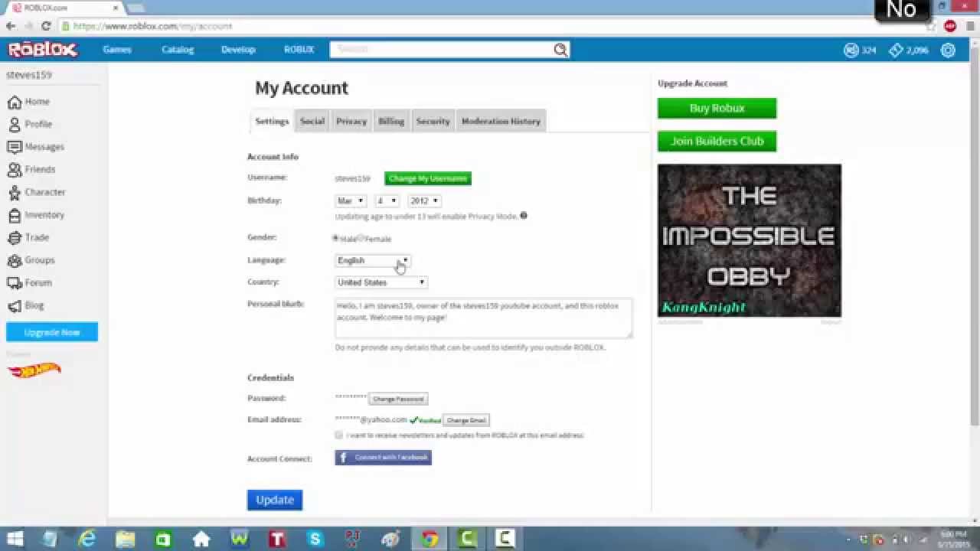Enable the newsletters and updates checkbox
Viewport: 980px width, 551px height.
(338, 435)
